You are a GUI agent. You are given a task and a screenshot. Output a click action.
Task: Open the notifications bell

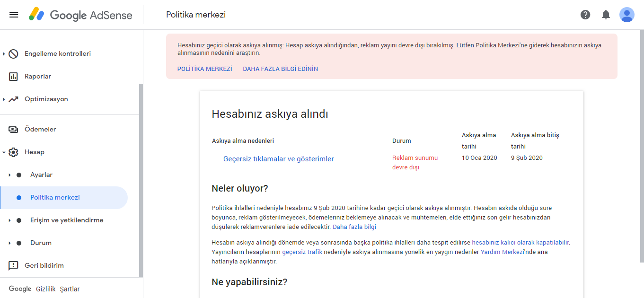click(606, 15)
